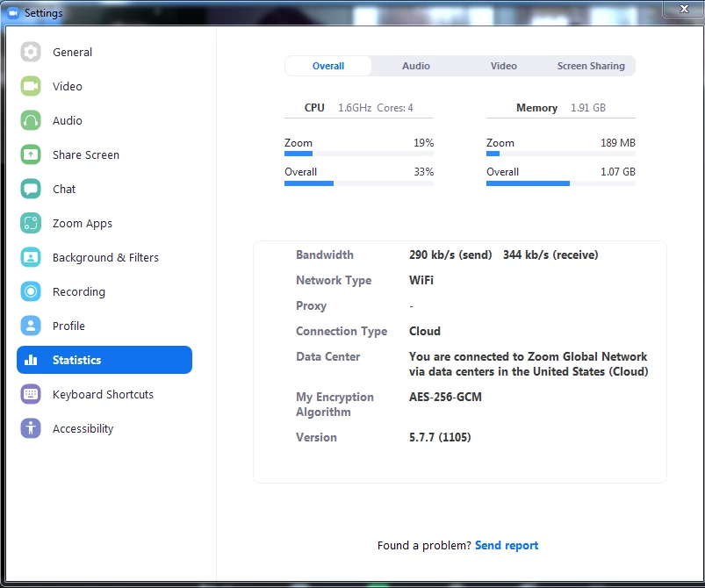Click the Version label
705x588 pixels.
pos(316,437)
